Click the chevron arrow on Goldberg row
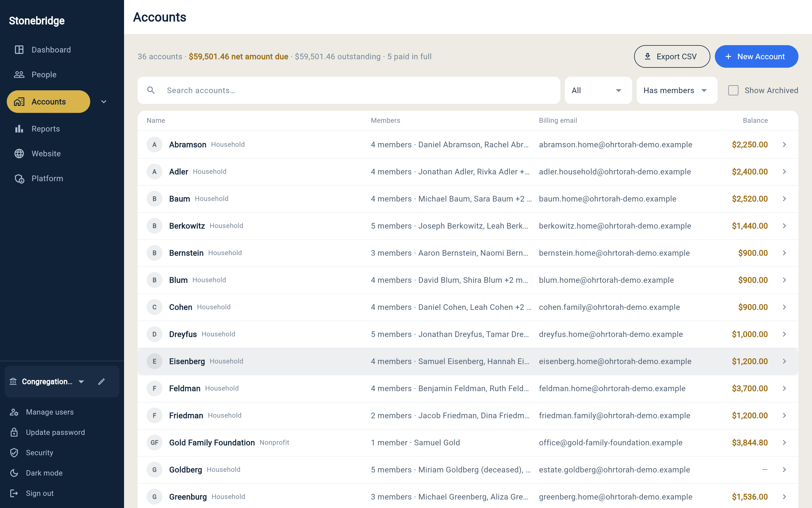The height and width of the screenshot is (508, 812). click(x=784, y=470)
